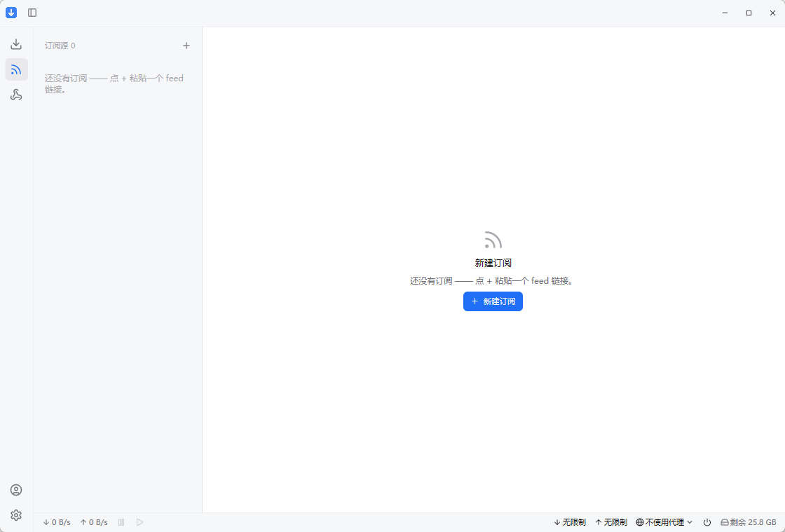
Task: Click the sidebar hint 还没有订阅 text
Action: [114, 83]
